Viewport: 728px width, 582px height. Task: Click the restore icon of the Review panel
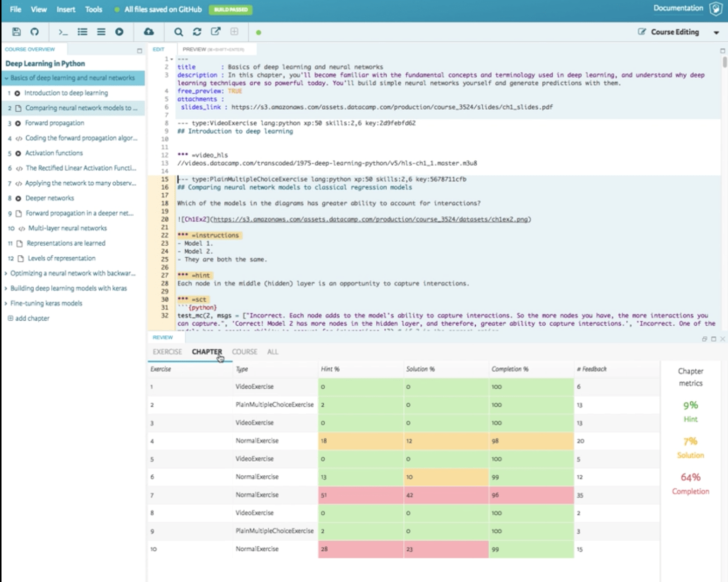(704, 339)
